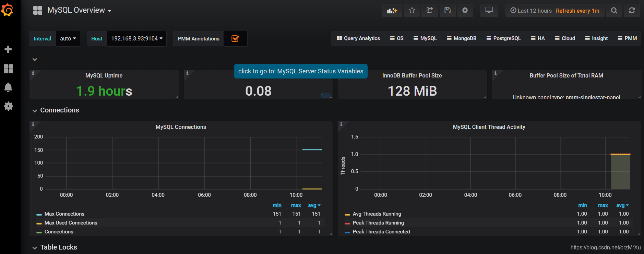This screenshot has width=644, height=254.
Task: Open the OS menu
Action: click(x=397, y=38)
